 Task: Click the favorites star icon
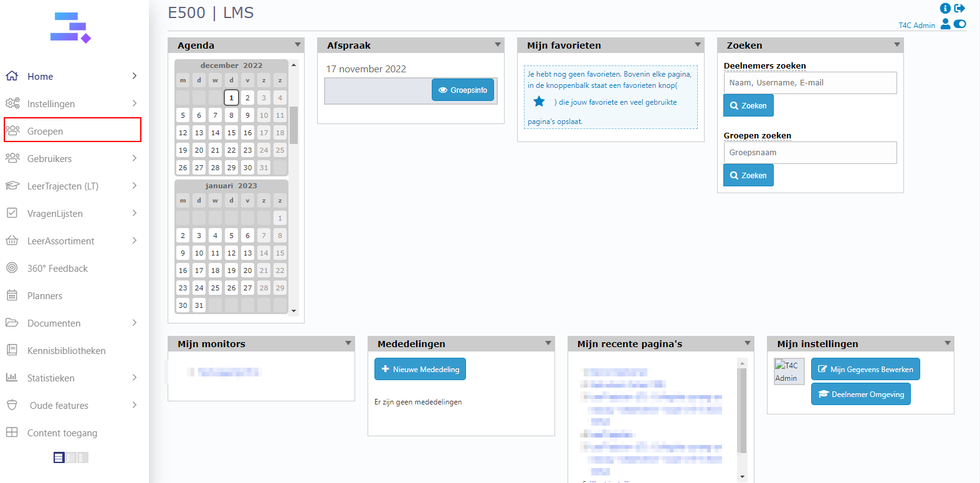point(539,102)
